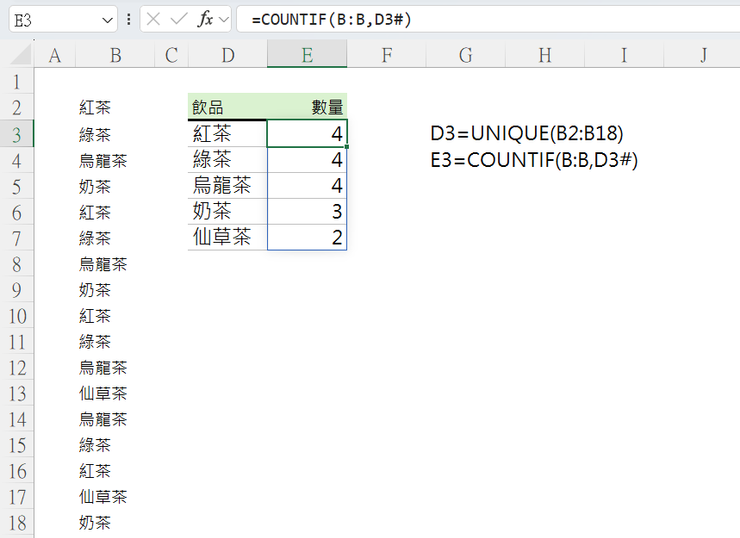This screenshot has width=740, height=538.
Task: Select cell B13 containing 仙草茶
Action: 116,394
